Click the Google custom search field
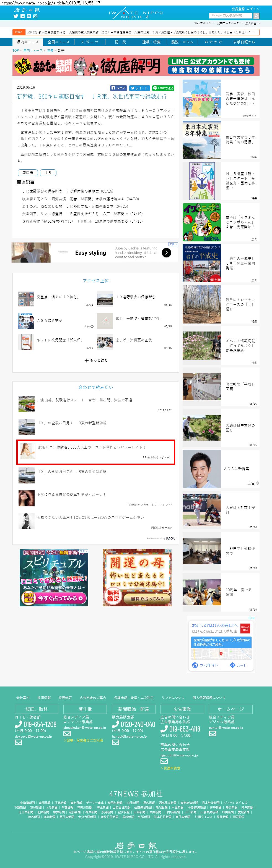Image resolution: width=272 pixels, height=868 pixels. pyautogui.click(x=230, y=15)
